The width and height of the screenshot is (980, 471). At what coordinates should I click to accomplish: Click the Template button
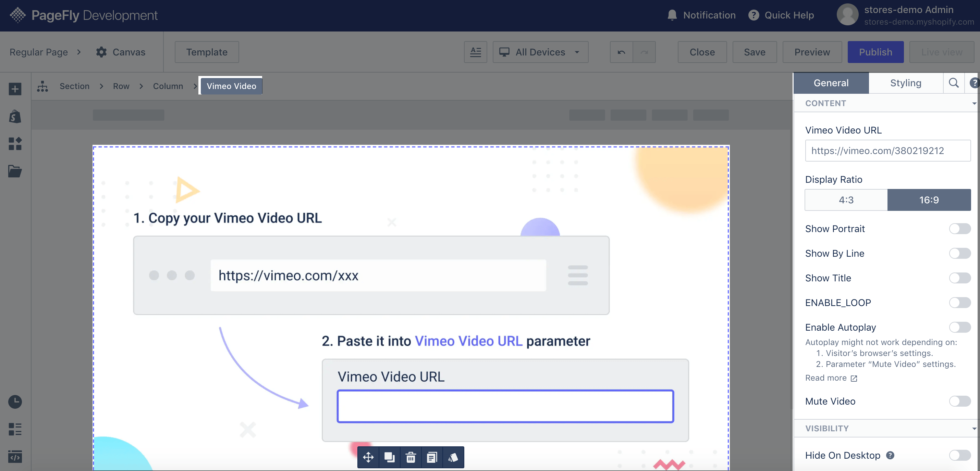coord(207,52)
